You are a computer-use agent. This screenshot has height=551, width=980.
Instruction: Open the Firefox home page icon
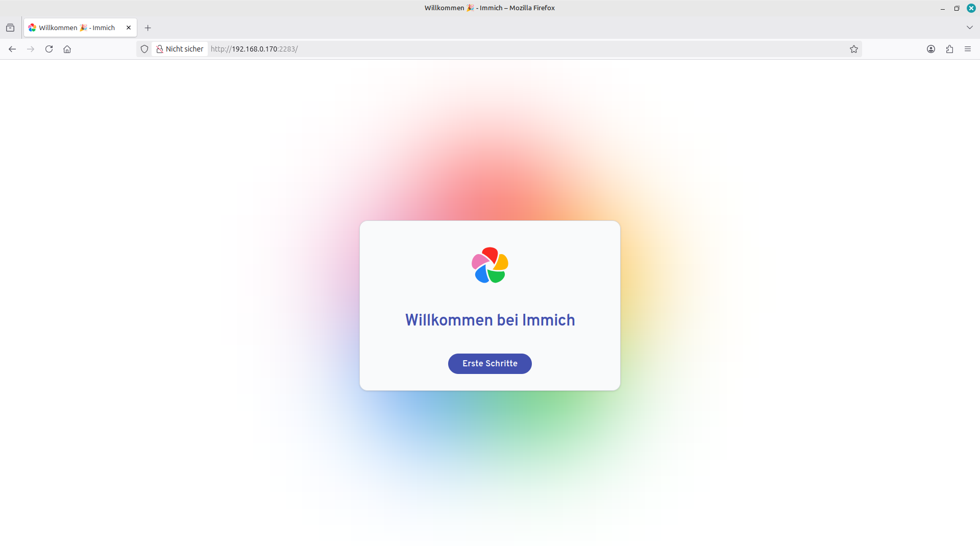point(67,49)
